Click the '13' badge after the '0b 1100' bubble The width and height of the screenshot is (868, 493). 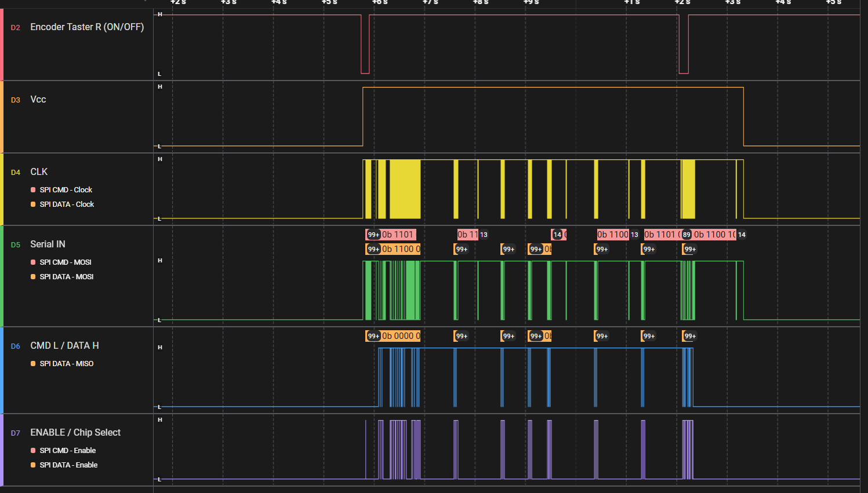pyautogui.click(x=634, y=235)
